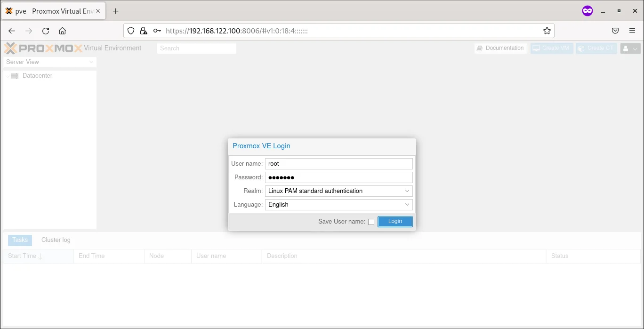This screenshot has height=329, width=644.
Task: Click the Description column header
Action: [404, 256]
